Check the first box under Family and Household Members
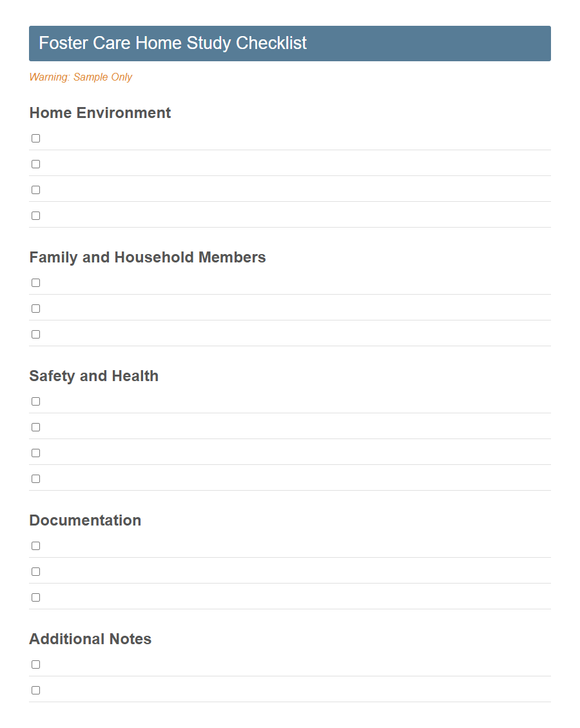 pyautogui.click(x=35, y=282)
